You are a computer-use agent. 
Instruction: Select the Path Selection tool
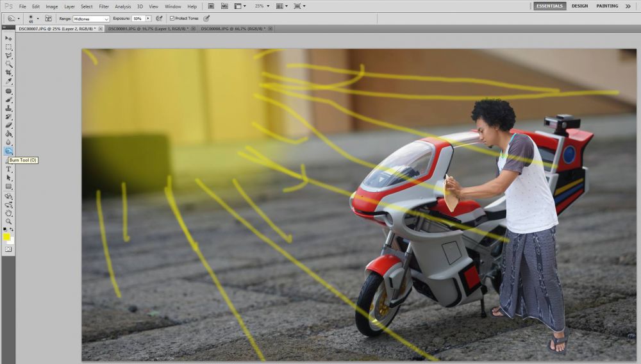(x=8, y=178)
